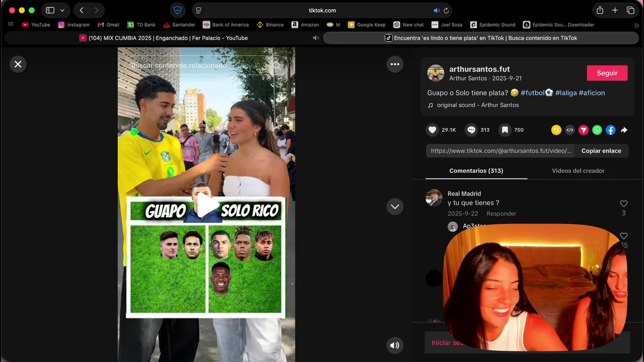Screen dimensions: 644x362
Task: Open Joel Sosa bookmark
Action: click(x=447, y=25)
